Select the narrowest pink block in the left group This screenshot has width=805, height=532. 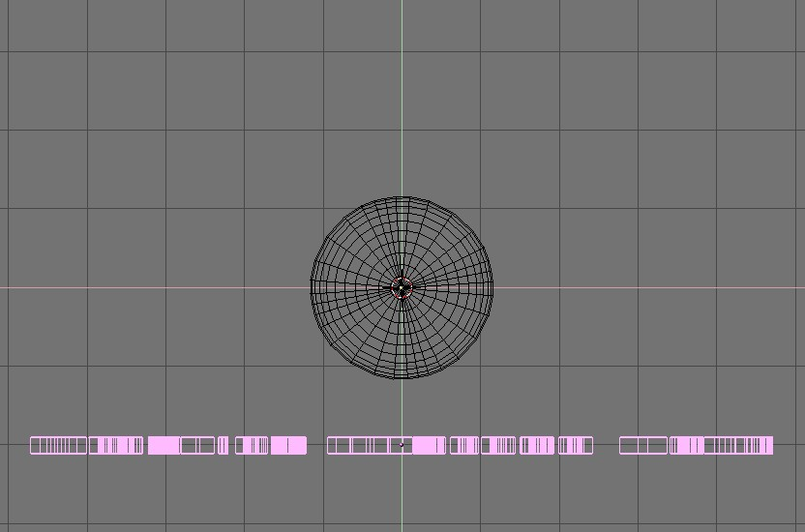click(x=223, y=445)
